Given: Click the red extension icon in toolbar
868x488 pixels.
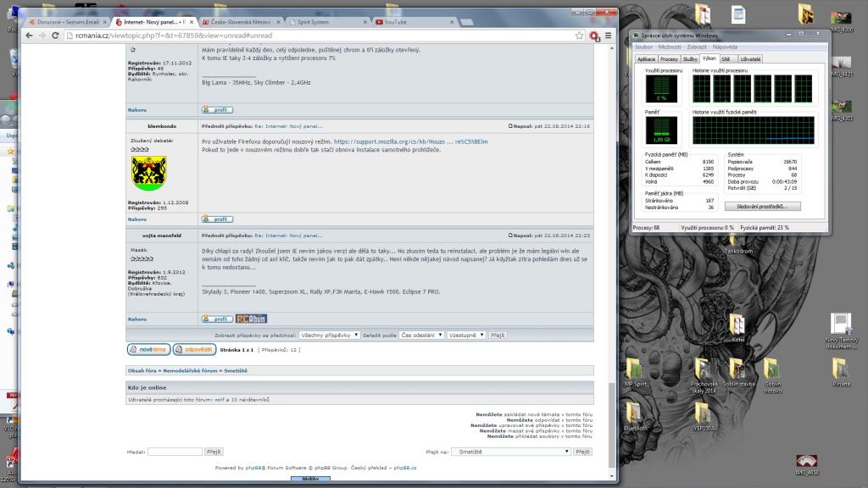Looking at the screenshot, I should [594, 36].
